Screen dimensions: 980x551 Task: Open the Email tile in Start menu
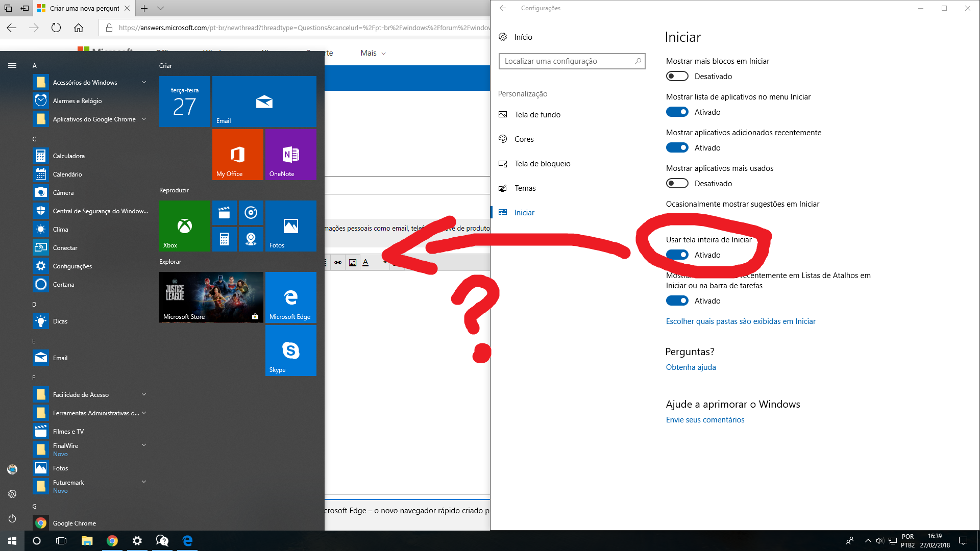point(264,101)
